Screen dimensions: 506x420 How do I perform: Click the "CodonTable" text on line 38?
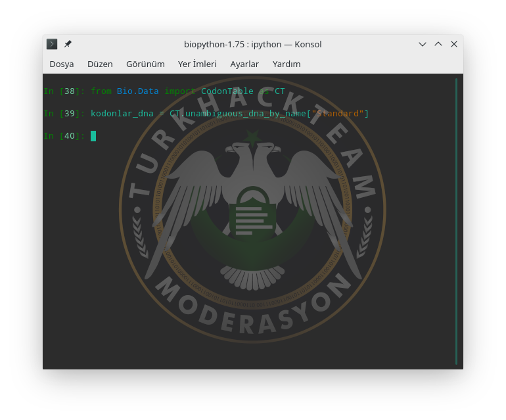(227, 91)
